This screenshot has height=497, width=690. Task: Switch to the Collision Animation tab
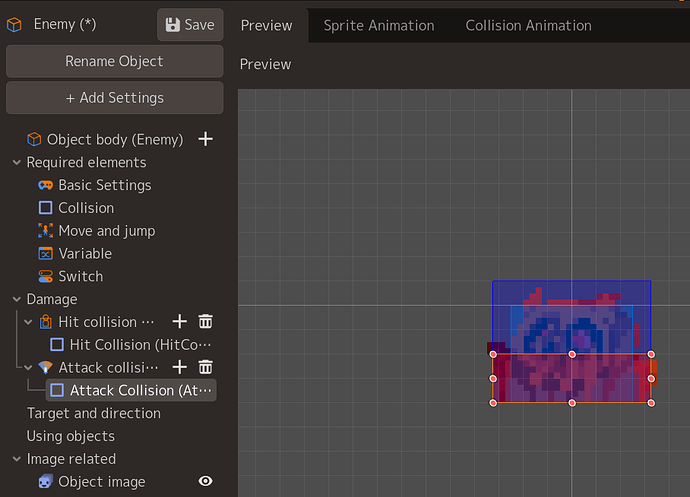(529, 26)
